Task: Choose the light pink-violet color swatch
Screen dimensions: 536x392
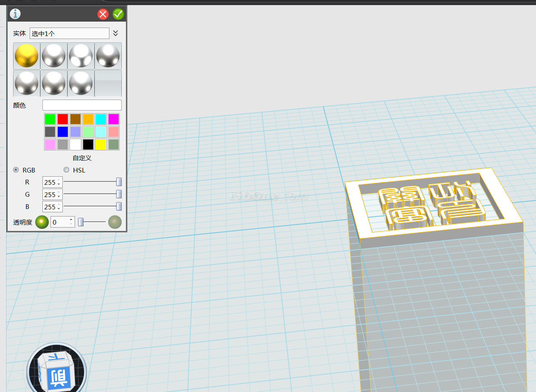Action: click(50, 145)
